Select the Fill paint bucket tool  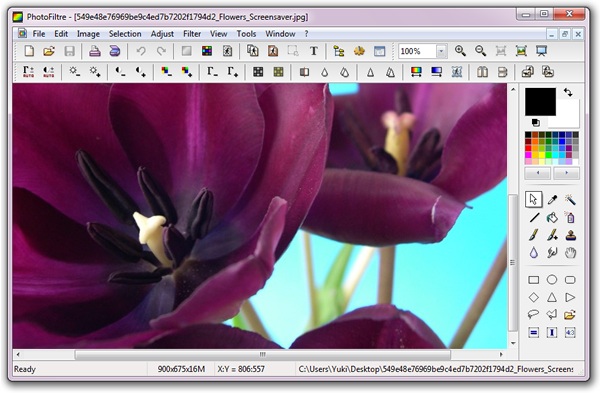click(552, 218)
